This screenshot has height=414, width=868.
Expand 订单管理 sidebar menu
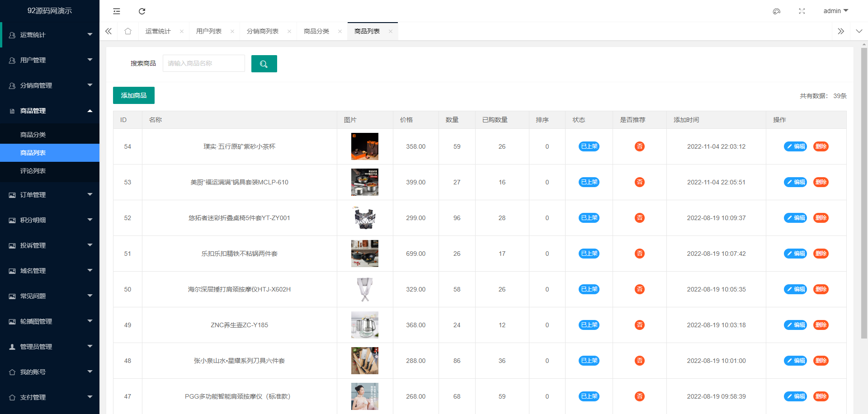tap(50, 195)
